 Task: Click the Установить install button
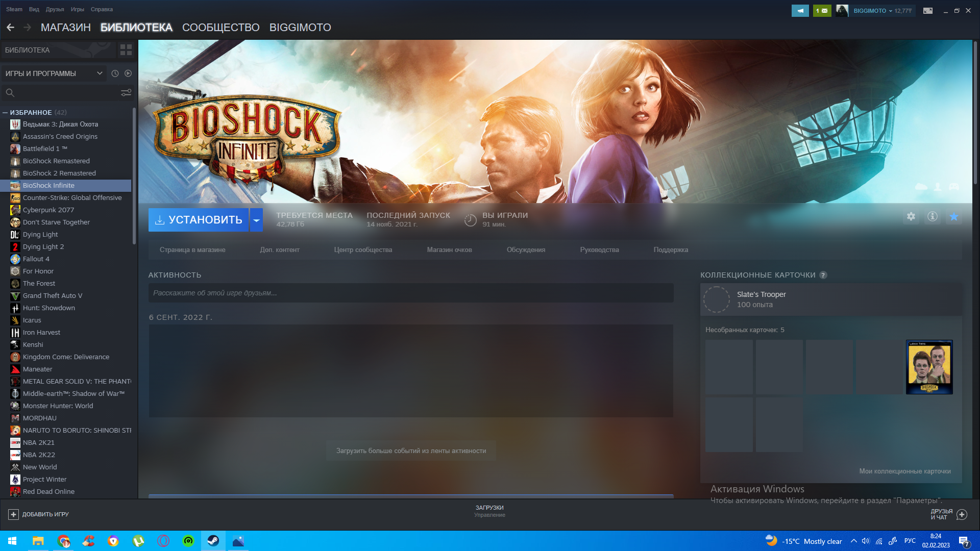(x=199, y=220)
